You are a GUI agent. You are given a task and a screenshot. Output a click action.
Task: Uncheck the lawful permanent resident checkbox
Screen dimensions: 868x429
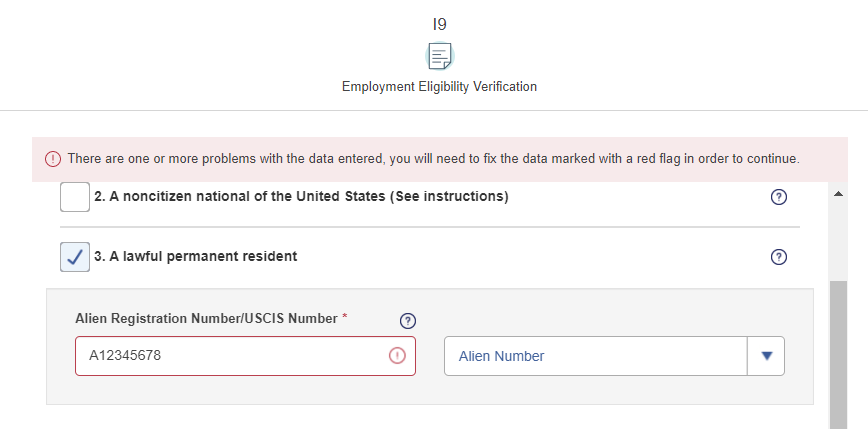pyautogui.click(x=75, y=257)
